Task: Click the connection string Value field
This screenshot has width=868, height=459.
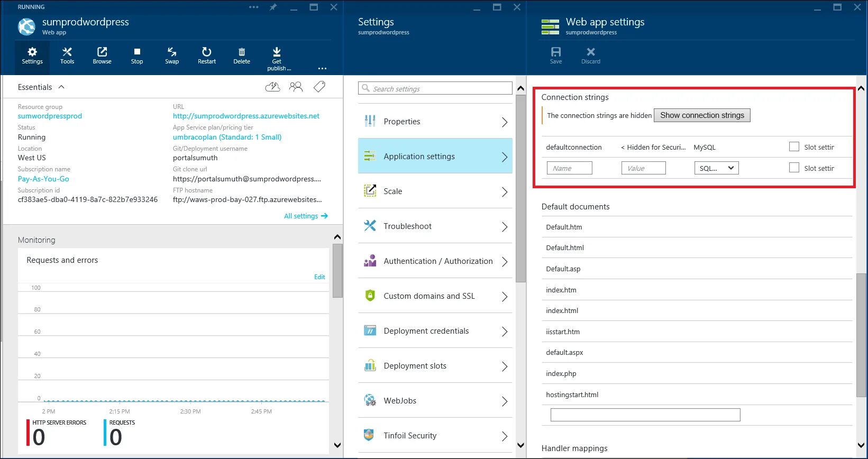Action: [x=643, y=168]
